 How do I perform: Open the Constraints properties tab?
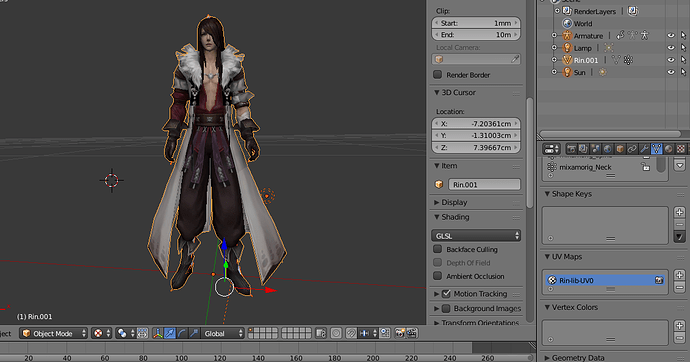coord(632,149)
